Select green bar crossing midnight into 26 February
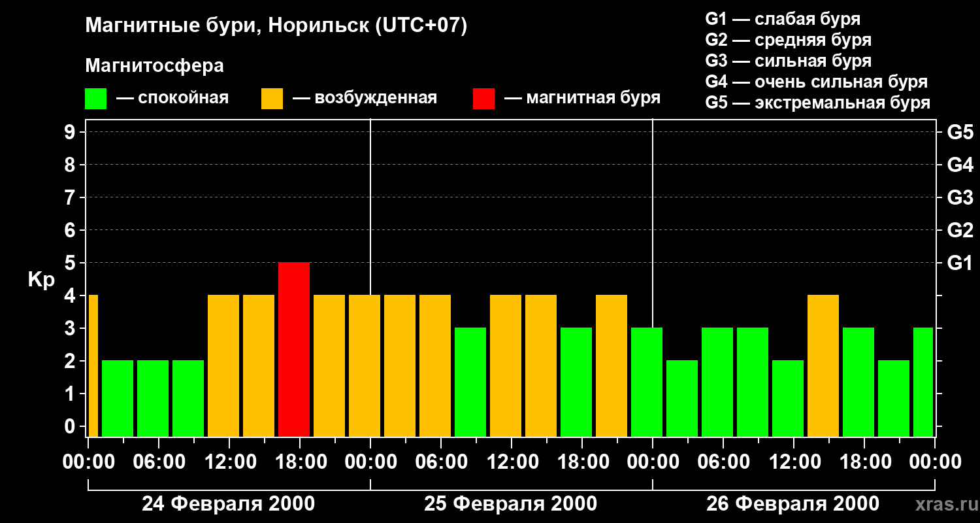The height and width of the screenshot is (523, 980). click(647, 382)
